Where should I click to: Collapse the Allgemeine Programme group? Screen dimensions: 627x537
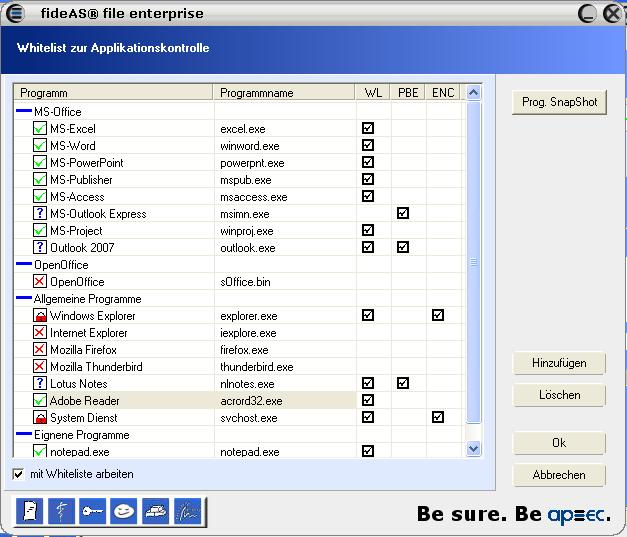tap(24, 298)
